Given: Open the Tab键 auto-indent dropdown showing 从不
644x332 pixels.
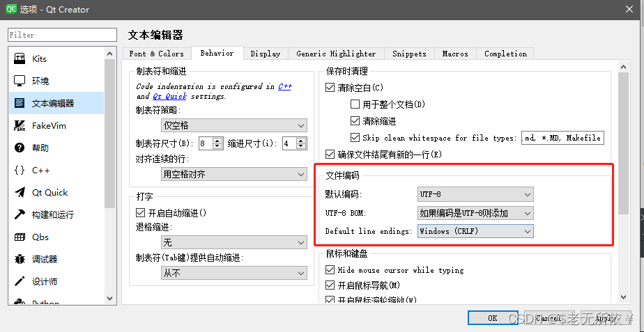Looking at the screenshot, I should (x=233, y=273).
